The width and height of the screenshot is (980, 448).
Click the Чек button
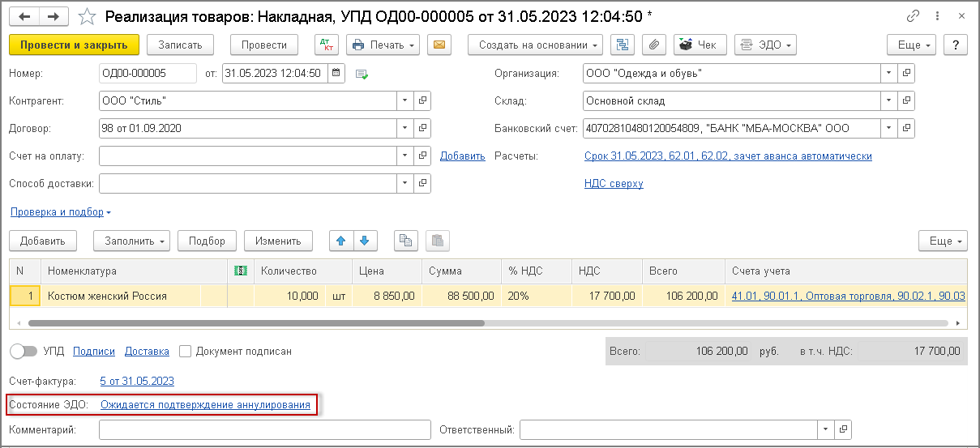pyautogui.click(x=700, y=45)
